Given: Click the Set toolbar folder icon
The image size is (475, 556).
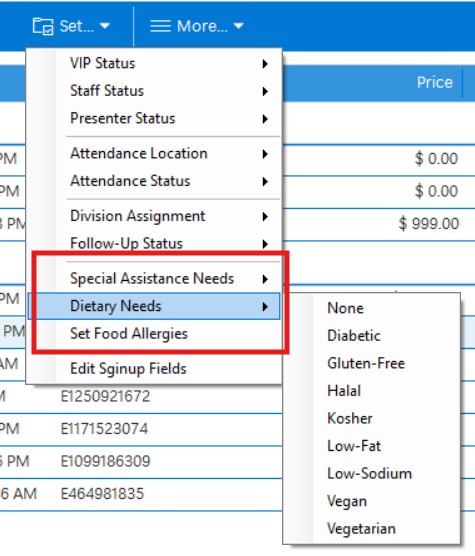Looking at the screenshot, I should click(43, 26).
